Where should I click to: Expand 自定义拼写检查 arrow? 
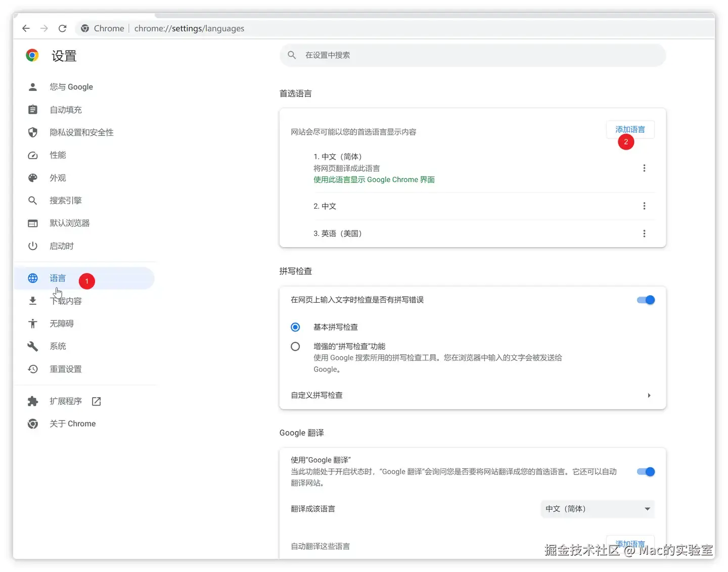pyautogui.click(x=649, y=395)
